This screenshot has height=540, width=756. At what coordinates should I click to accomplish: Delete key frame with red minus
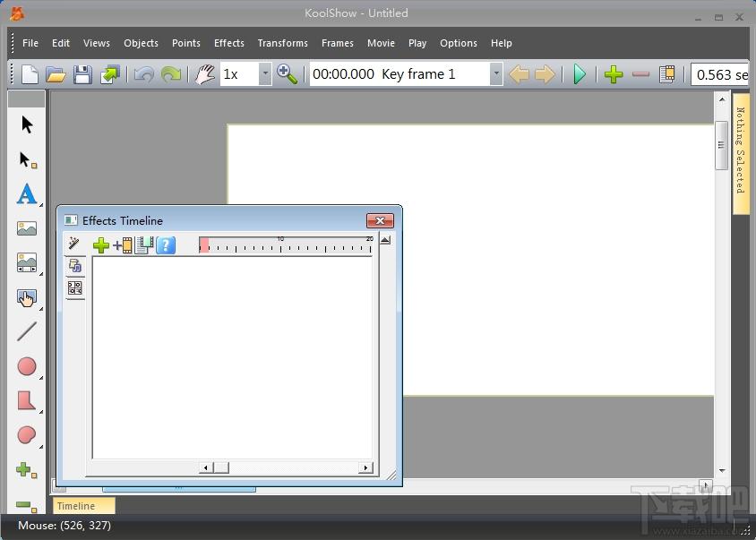pos(640,74)
